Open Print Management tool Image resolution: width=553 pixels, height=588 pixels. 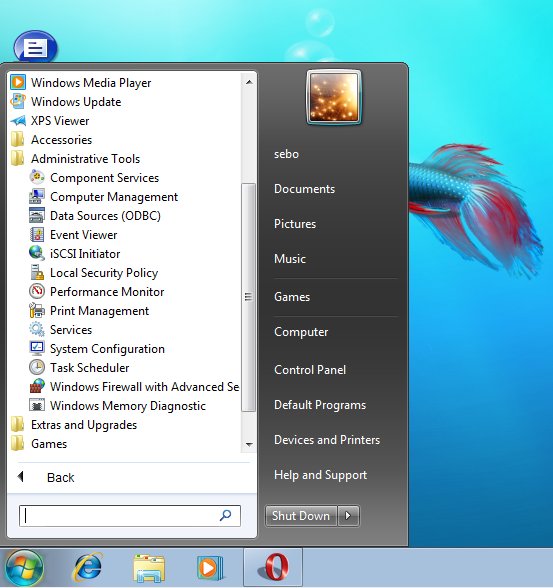89,311
